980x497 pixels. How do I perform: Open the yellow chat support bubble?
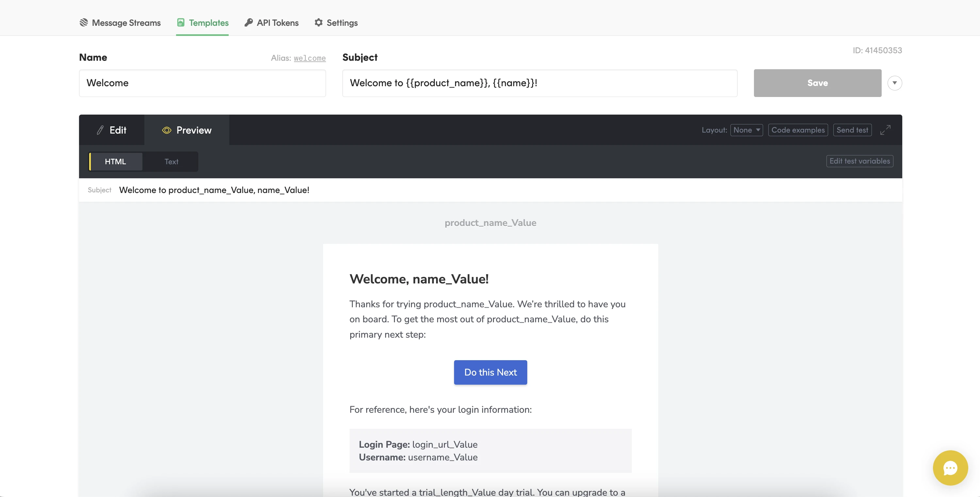[x=950, y=468]
